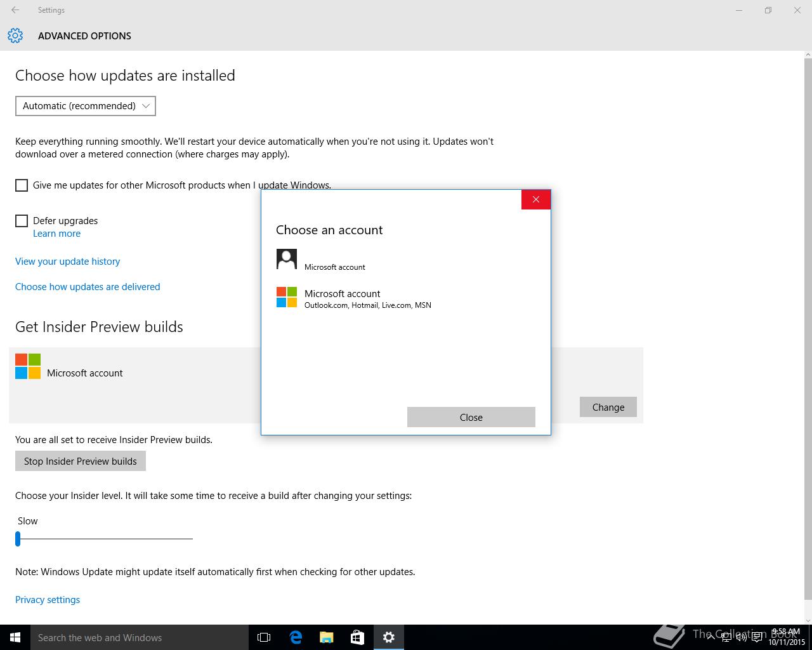The height and width of the screenshot is (650, 812).
Task: Open the Windows Start menu
Action: click(x=15, y=637)
